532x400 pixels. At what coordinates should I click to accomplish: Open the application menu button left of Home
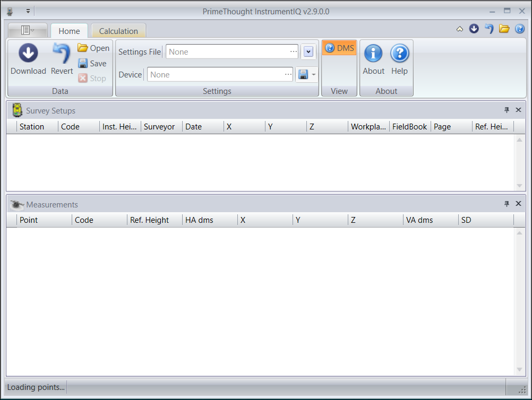28,30
